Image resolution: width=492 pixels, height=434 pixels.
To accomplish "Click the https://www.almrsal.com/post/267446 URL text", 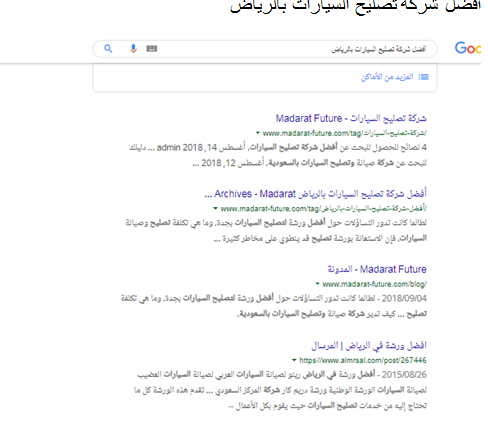I will point(363,360).
